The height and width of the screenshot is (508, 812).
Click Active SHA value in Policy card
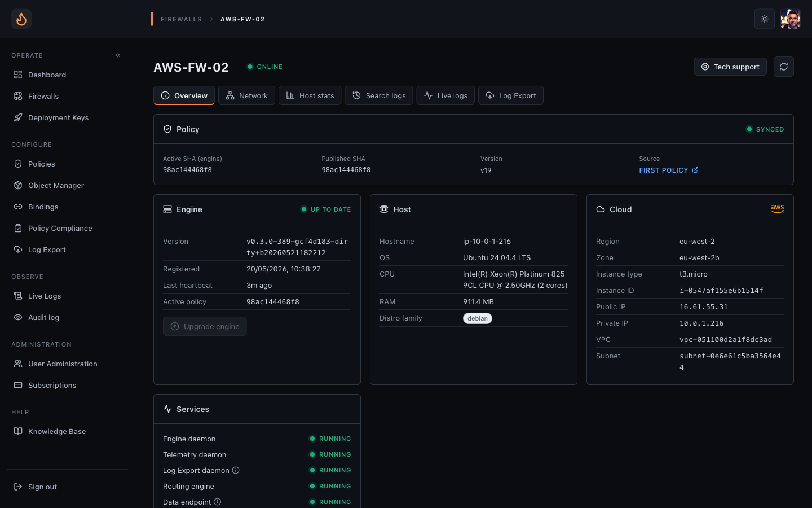[x=187, y=170]
